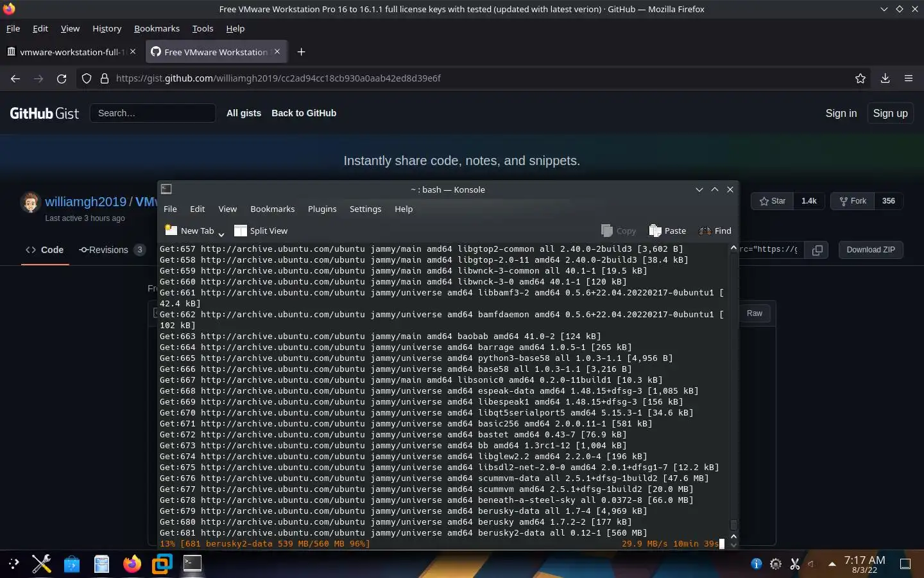Click the tracking protection shield icon
This screenshot has height=578, width=924.
coord(87,78)
